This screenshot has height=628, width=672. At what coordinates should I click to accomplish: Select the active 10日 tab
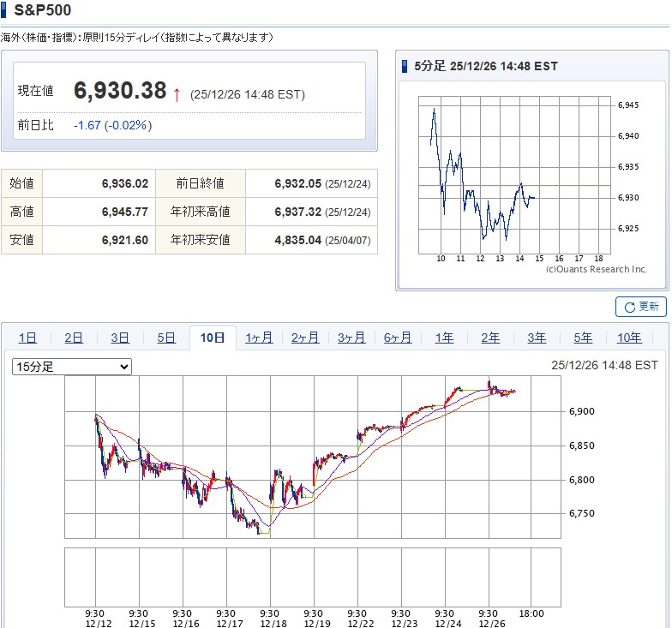click(213, 338)
